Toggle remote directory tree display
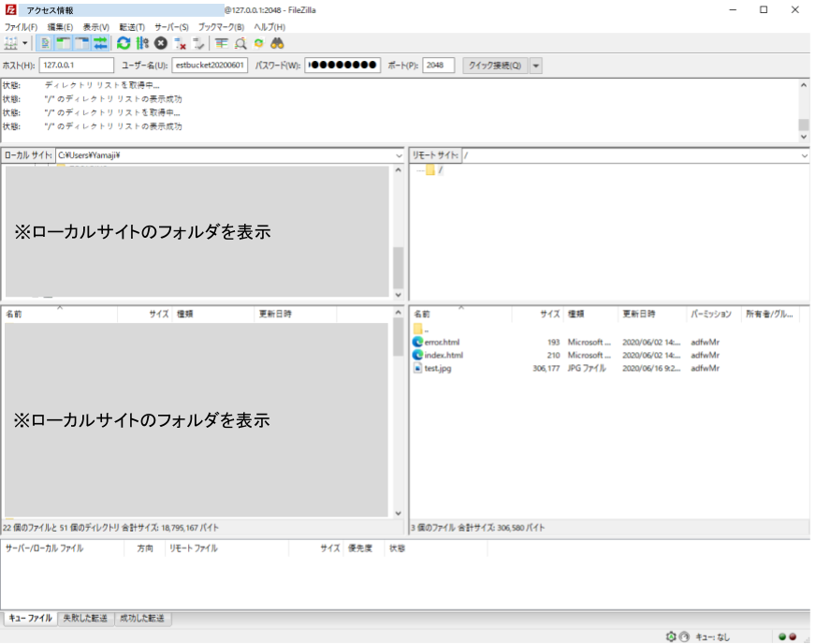816x644 pixels. pyautogui.click(x=81, y=43)
